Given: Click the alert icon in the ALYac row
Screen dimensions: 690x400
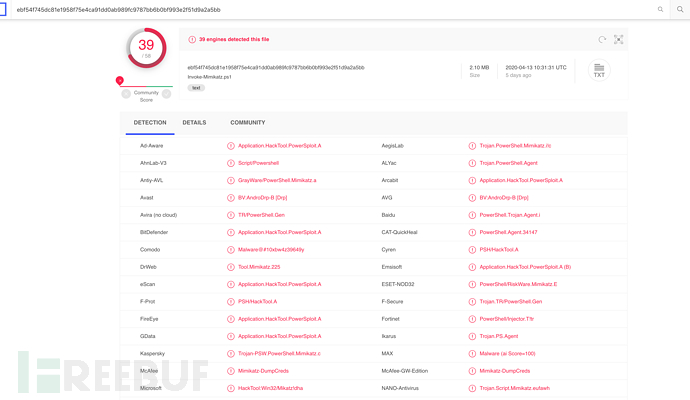Looking at the screenshot, I should point(472,163).
